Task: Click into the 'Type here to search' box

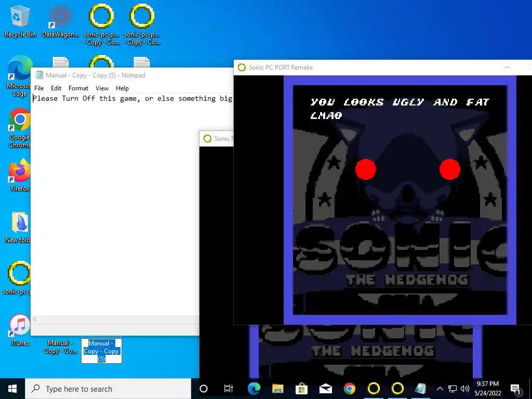Action: (108, 389)
